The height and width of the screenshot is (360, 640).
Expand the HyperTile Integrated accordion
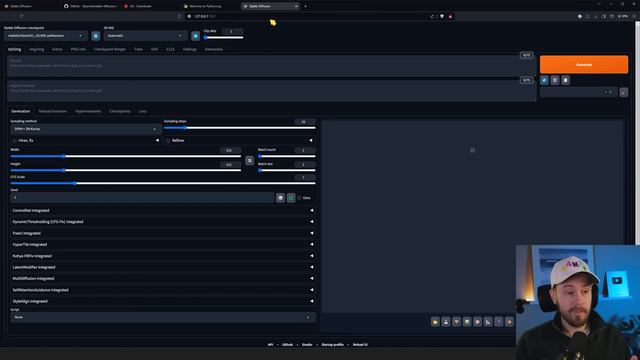163,244
